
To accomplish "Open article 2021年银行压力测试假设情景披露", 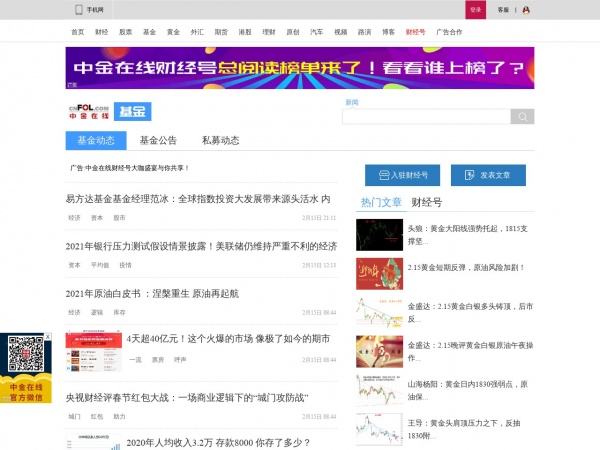I will coord(201,246).
